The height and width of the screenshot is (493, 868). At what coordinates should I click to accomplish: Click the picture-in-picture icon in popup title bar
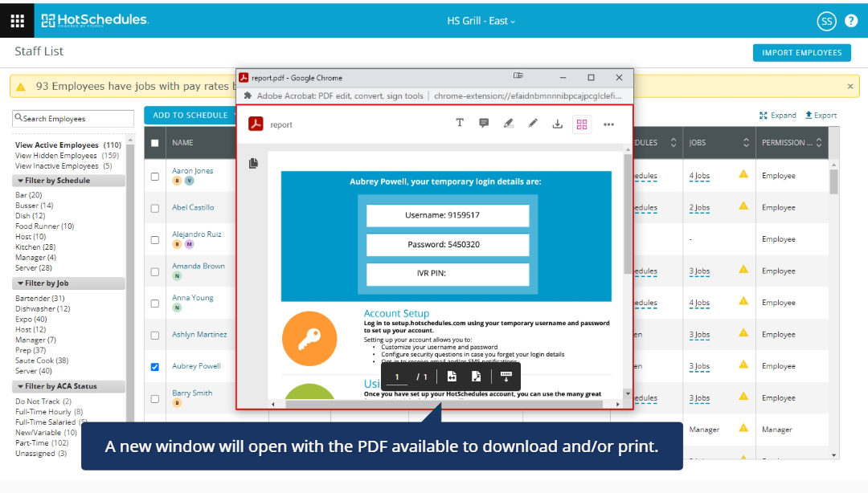[518, 75]
